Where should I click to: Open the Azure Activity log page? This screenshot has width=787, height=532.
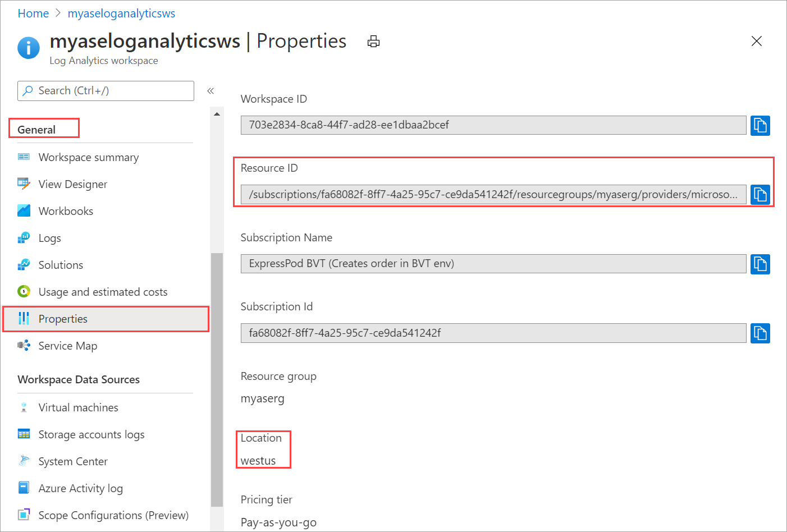coord(80,488)
